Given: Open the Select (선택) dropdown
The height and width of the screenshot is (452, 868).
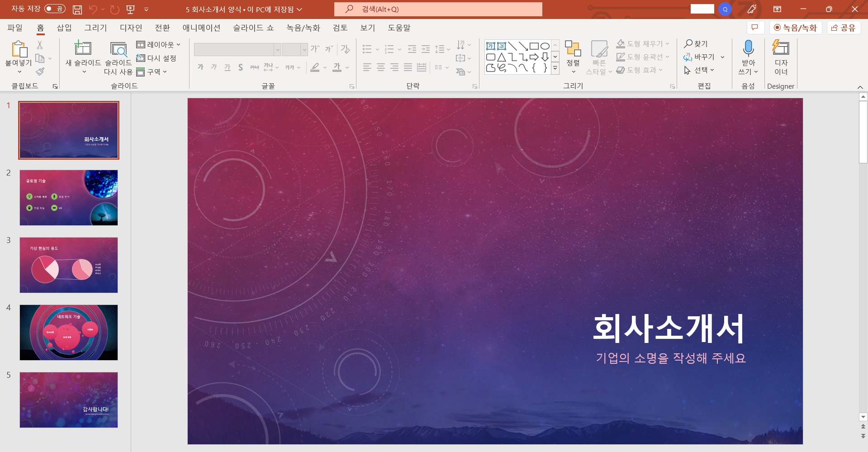Looking at the screenshot, I should (x=699, y=70).
